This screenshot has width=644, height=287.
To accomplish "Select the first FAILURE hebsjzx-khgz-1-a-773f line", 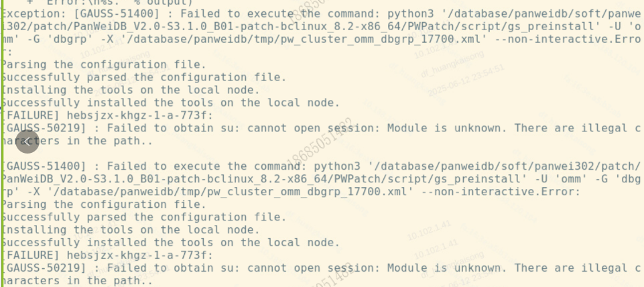I will click(107, 115).
